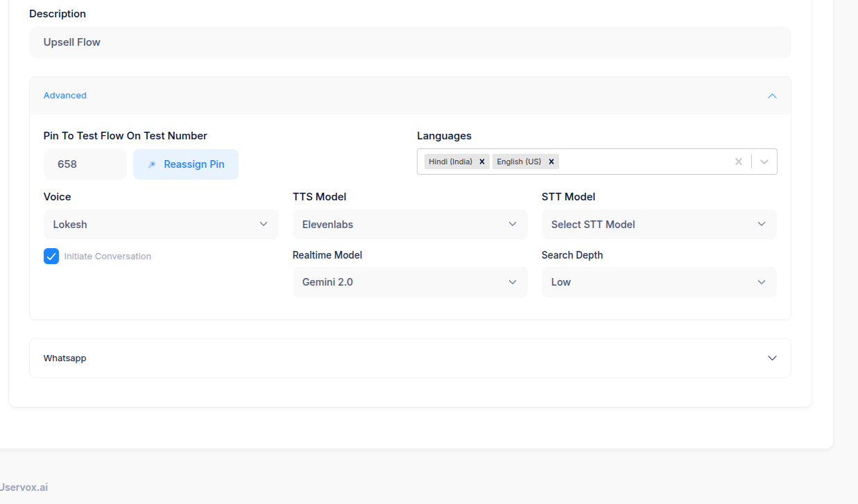Click the Advanced section chevron arrow
The image size is (858, 504).
(772, 96)
